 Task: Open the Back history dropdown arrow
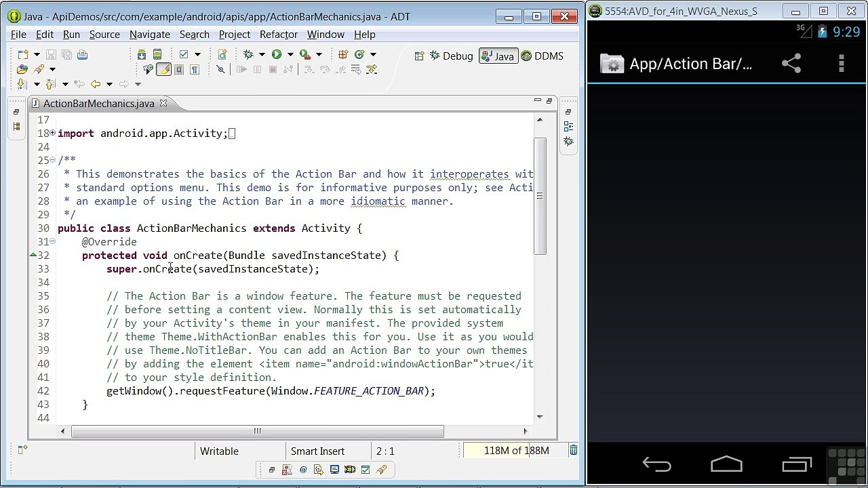(x=109, y=84)
